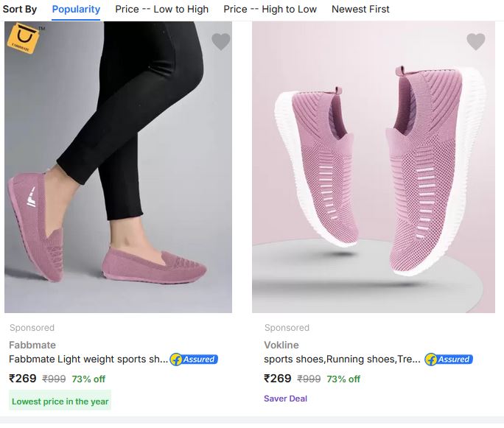This screenshot has height=428, width=504.
Task: Click Lowest price in the year tag
Action: pyautogui.click(x=60, y=401)
